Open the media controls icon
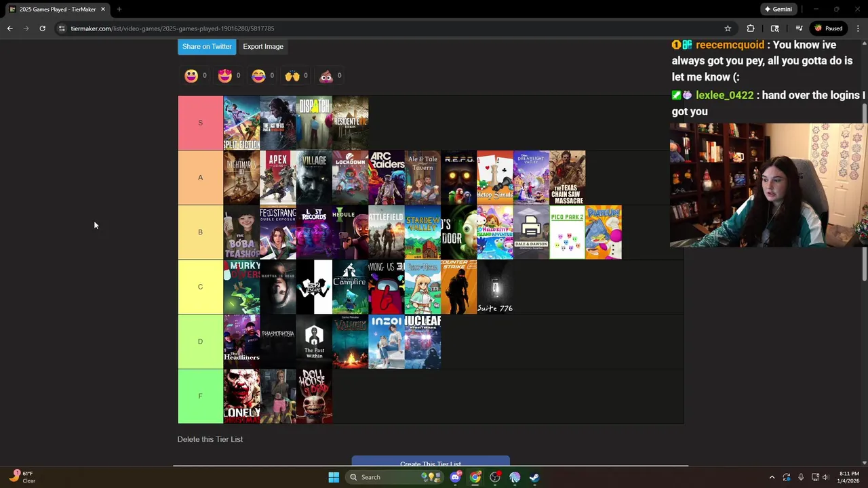868x488 pixels. pos(799,28)
